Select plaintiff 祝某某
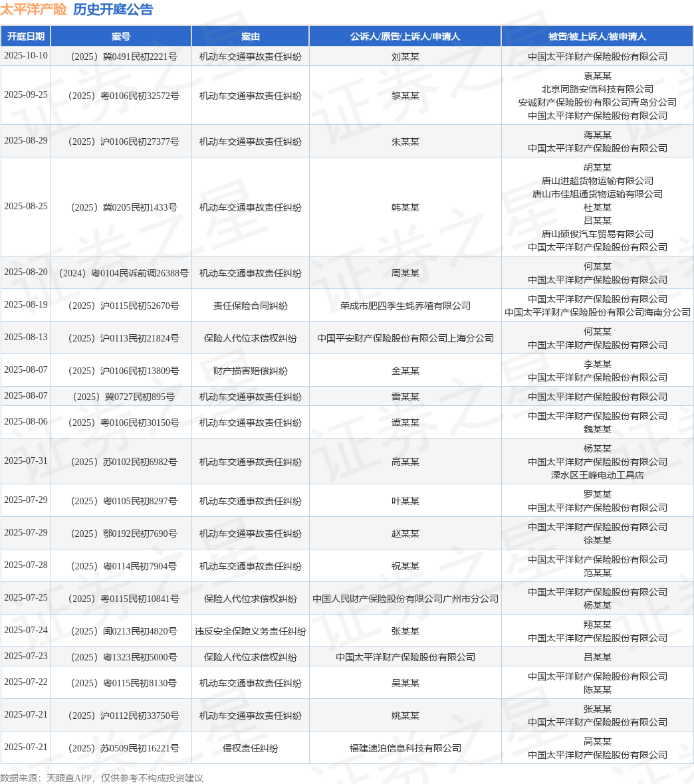The height and width of the screenshot is (784, 694). (405, 566)
